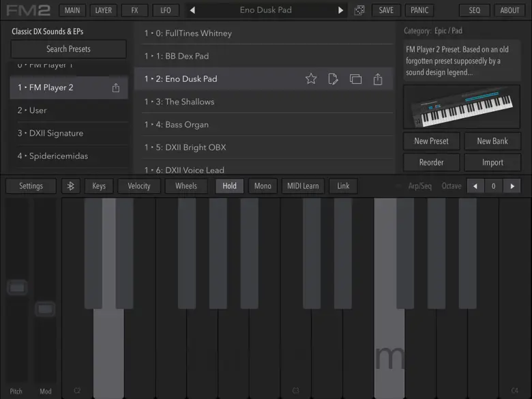Create a New Preset

431,141
